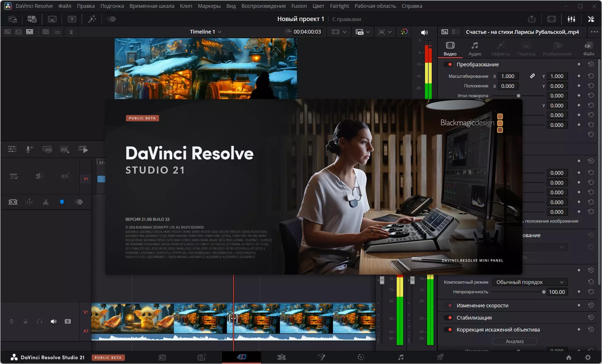Open the Правка menu
The image size is (602, 364).
tap(86, 6)
